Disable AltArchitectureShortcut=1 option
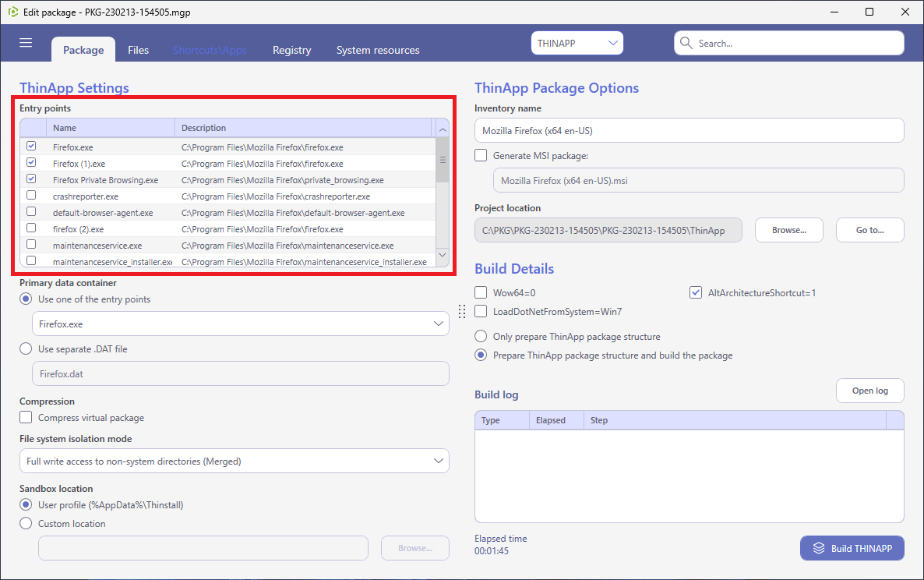924x580 pixels. point(696,292)
